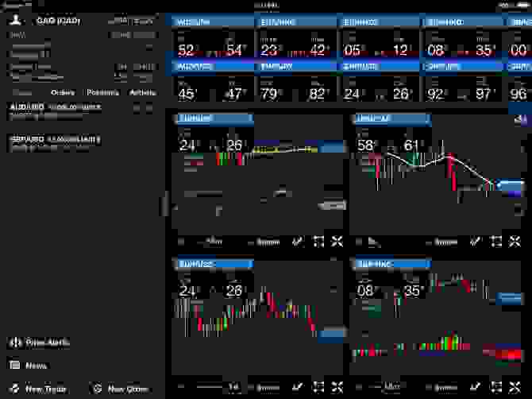The image size is (532, 399).
Task: Tap the sell price 92 tile
Action: (x=440, y=89)
